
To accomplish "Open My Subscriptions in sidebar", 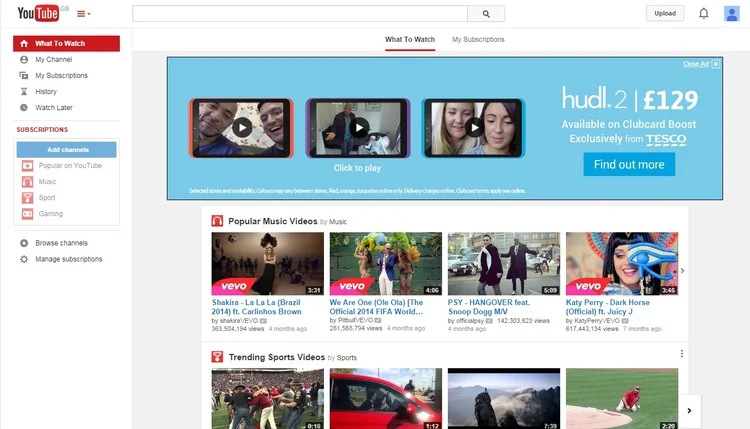I will point(61,76).
